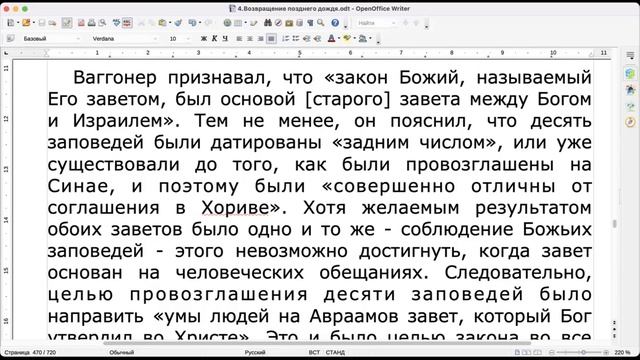This screenshot has width=640, height=360.
Task: Toggle bulleted list icon
Action: [x=296, y=38]
